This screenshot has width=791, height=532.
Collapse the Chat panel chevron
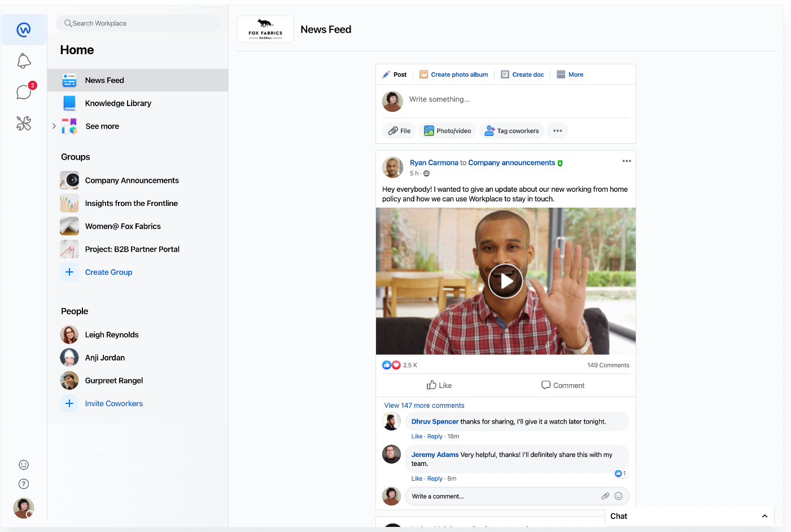[765, 516]
